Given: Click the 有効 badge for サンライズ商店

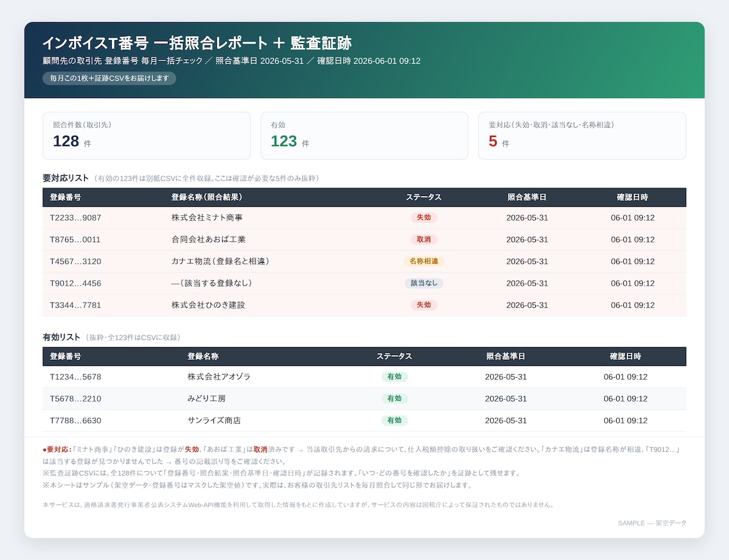Looking at the screenshot, I should [394, 421].
